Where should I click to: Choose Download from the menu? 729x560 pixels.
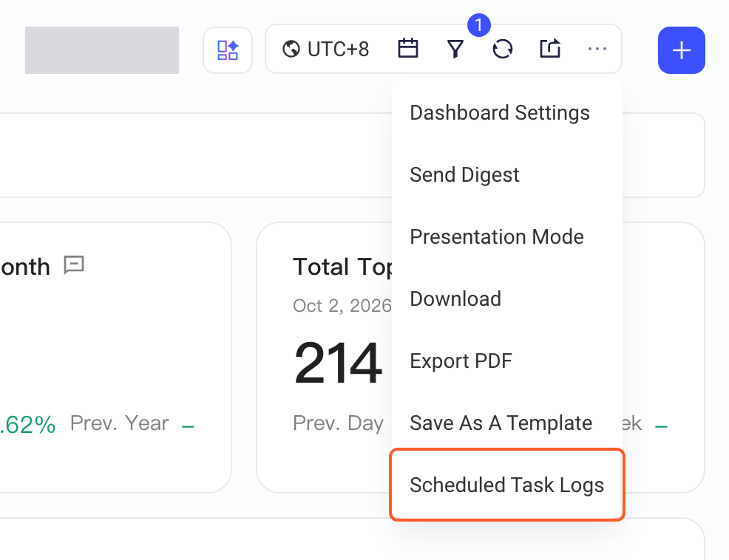click(x=507, y=298)
